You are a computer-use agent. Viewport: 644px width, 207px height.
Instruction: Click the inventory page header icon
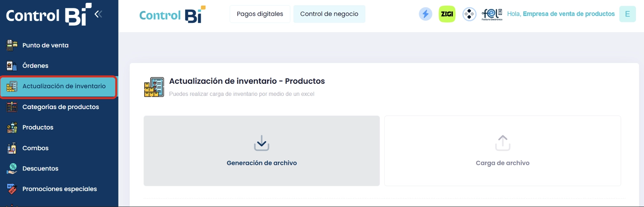154,87
